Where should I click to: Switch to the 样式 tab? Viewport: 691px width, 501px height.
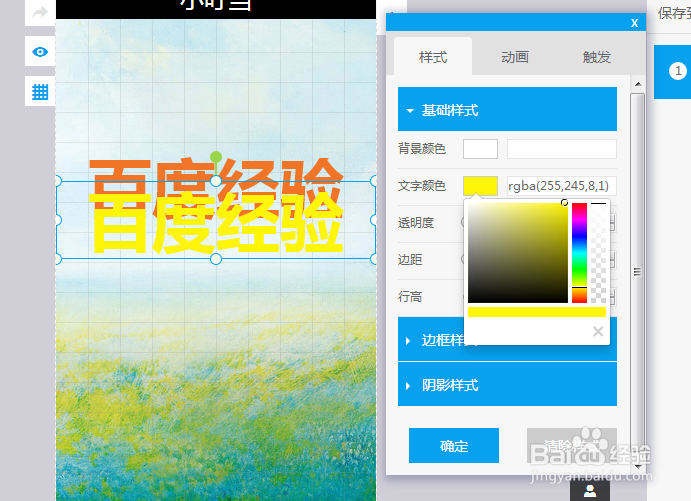pos(433,57)
